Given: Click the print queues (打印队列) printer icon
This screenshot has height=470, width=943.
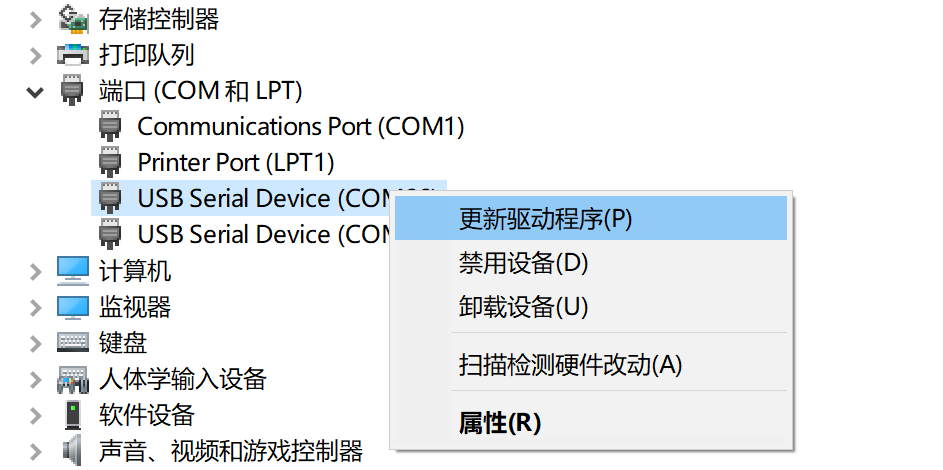Looking at the screenshot, I should 73,55.
